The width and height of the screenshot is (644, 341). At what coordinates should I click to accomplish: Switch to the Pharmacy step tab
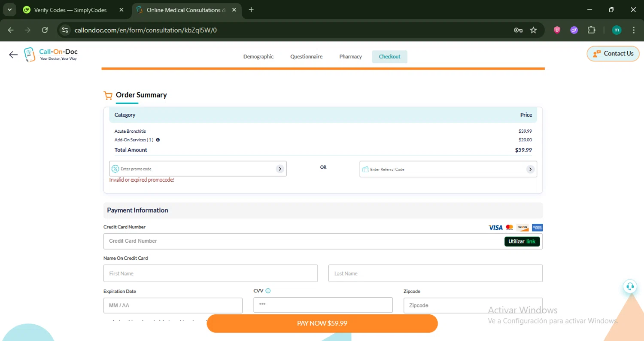pyautogui.click(x=350, y=57)
